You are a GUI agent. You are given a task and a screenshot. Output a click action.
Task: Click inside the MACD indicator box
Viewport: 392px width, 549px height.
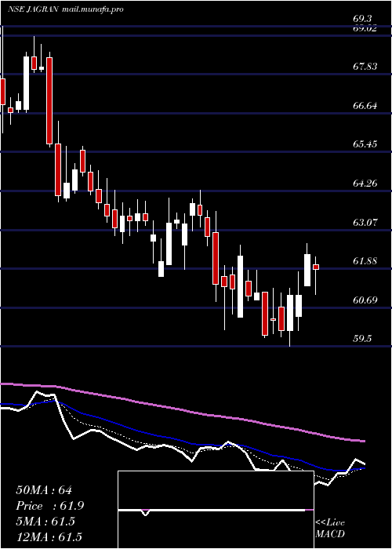coord(216,510)
